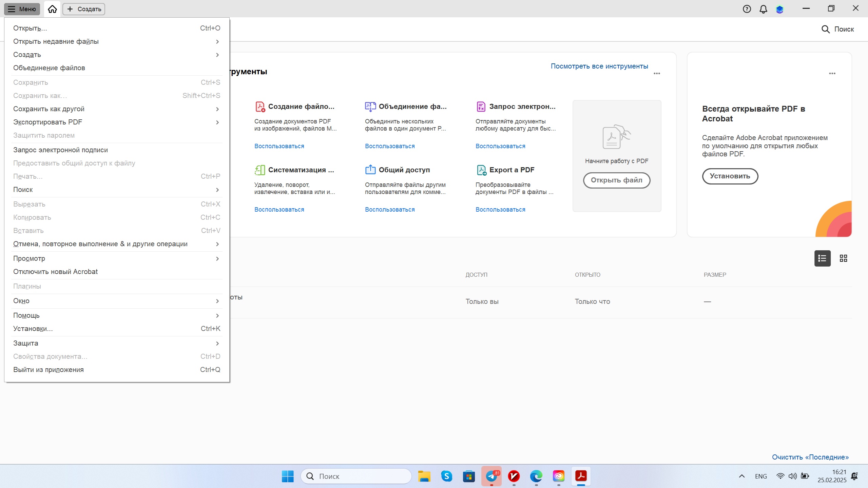Select Отключить новый Acrobat
The image size is (868, 488).
(x=117, y=272)
